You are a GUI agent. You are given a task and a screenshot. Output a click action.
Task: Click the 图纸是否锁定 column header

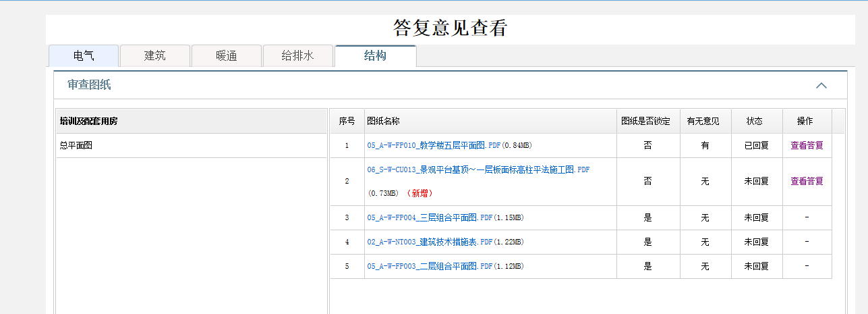point(646,122)
